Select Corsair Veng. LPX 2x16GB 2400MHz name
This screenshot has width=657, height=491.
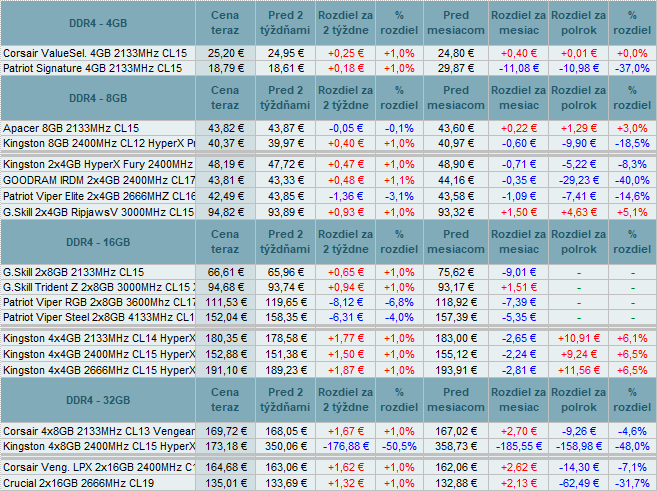click(99, 467)
